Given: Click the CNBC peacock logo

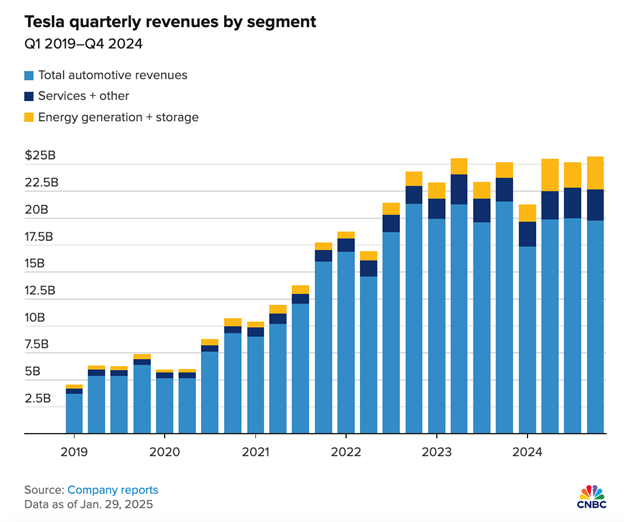Looking at the screenshot, I should coord(592,497).
